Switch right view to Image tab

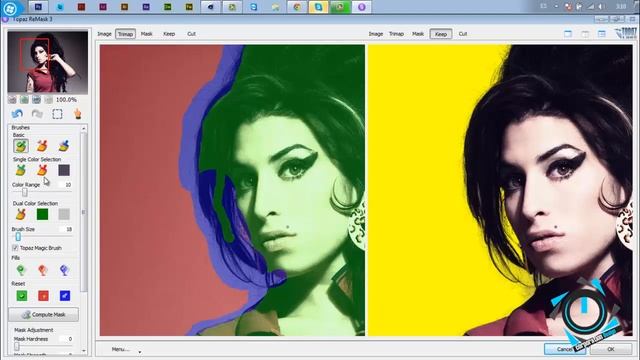point(376,34)
